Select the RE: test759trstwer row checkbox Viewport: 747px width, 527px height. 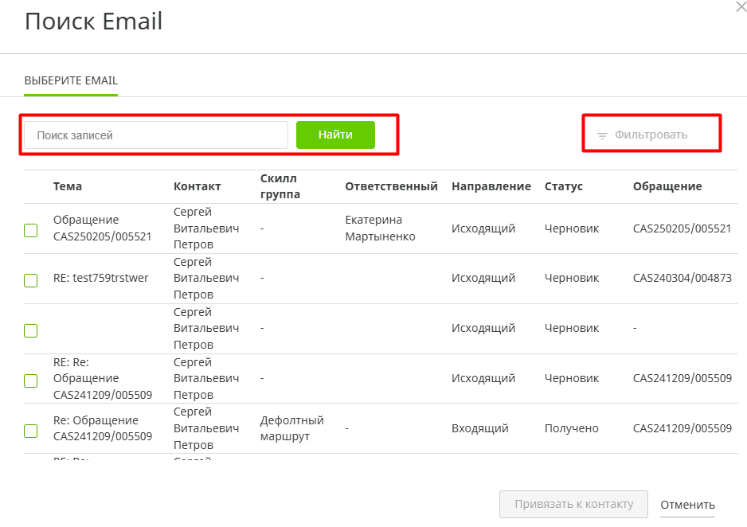pos(31,280)
